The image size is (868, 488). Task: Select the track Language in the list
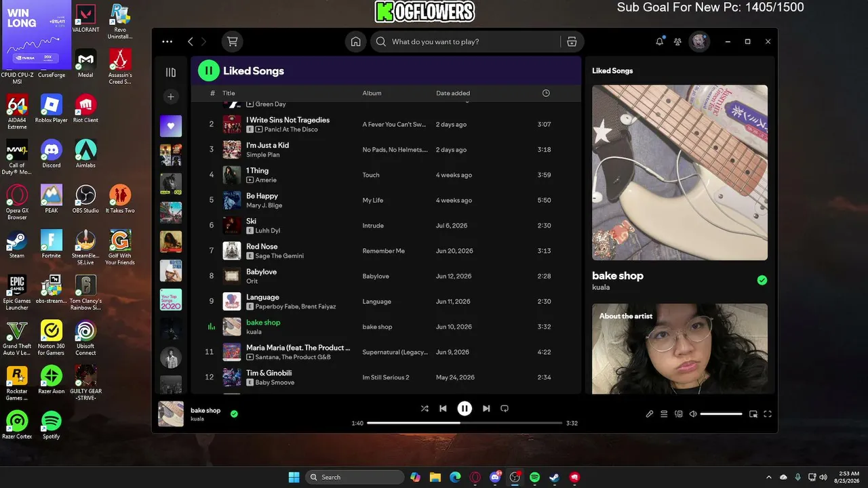tap(262, 297)
